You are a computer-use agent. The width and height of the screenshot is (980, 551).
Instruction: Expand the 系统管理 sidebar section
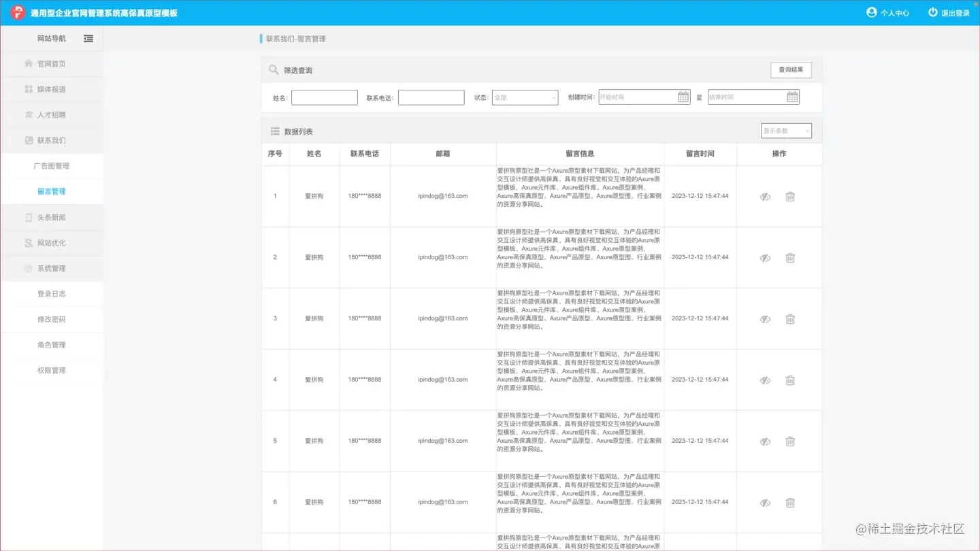click(x=52, y=269)
